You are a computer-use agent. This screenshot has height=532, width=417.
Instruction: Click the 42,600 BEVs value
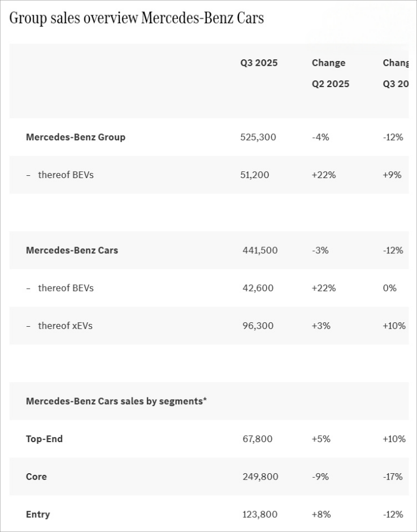pos(258,288)
